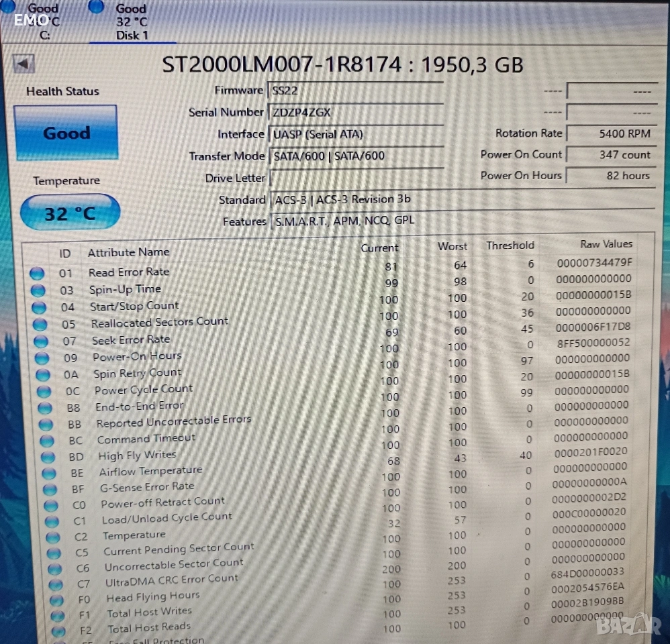Click status icon for Seek Error Rate
The width and height of the screenshot is (670, 644).
click(x=41, y=341)
